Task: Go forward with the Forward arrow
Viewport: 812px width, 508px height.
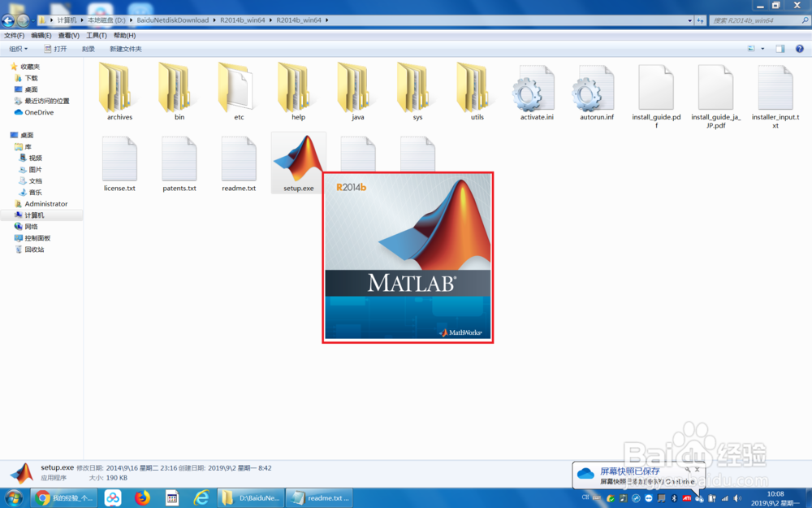Action: point(23,20)
